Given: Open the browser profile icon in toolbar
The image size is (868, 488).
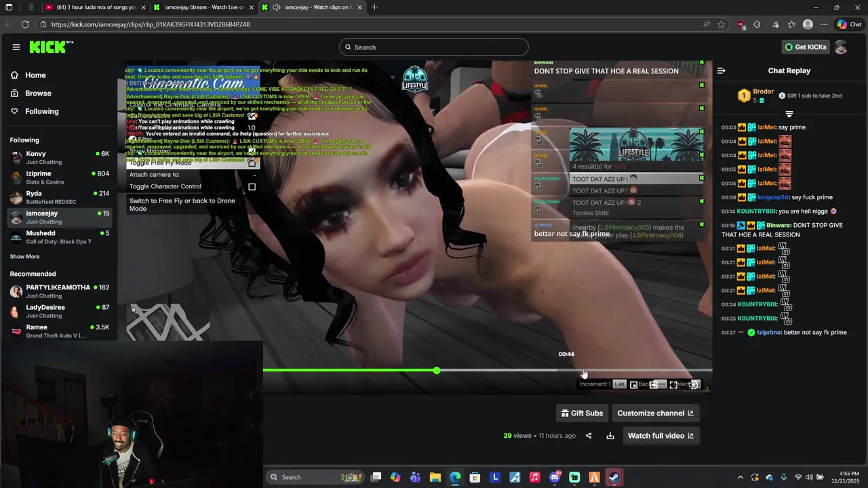Looking at the screenshot, I should [x=808, y=24].
